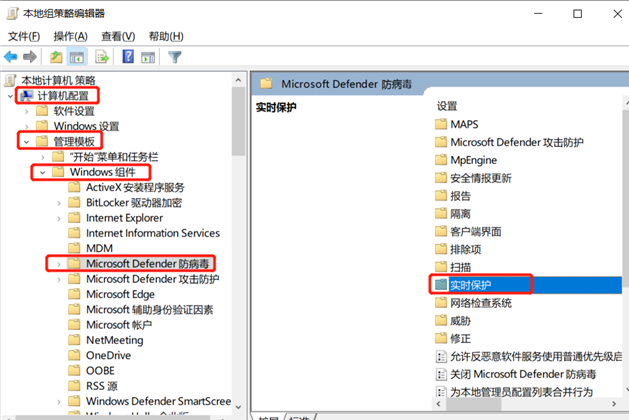
Task: Maximize the 本地组策略编辑器 window
Action: tap(578, 14)
